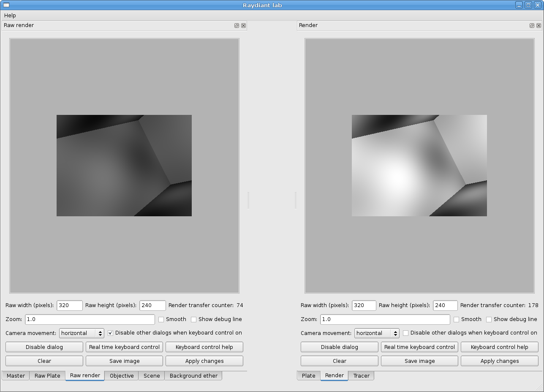Screen dimensions: 544x392
Task: Switch to the Objective tab
Action: pos(122,376)
